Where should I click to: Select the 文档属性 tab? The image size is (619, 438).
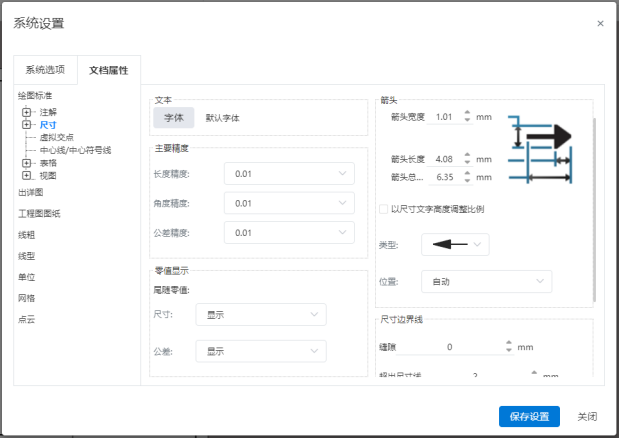[109, 70]
